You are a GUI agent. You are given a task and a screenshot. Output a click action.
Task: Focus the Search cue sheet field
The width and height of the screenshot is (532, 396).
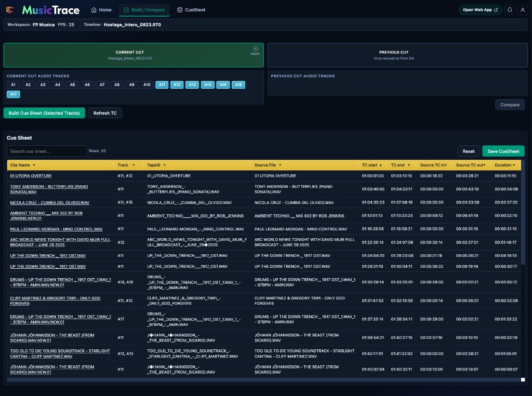point(47,151)
